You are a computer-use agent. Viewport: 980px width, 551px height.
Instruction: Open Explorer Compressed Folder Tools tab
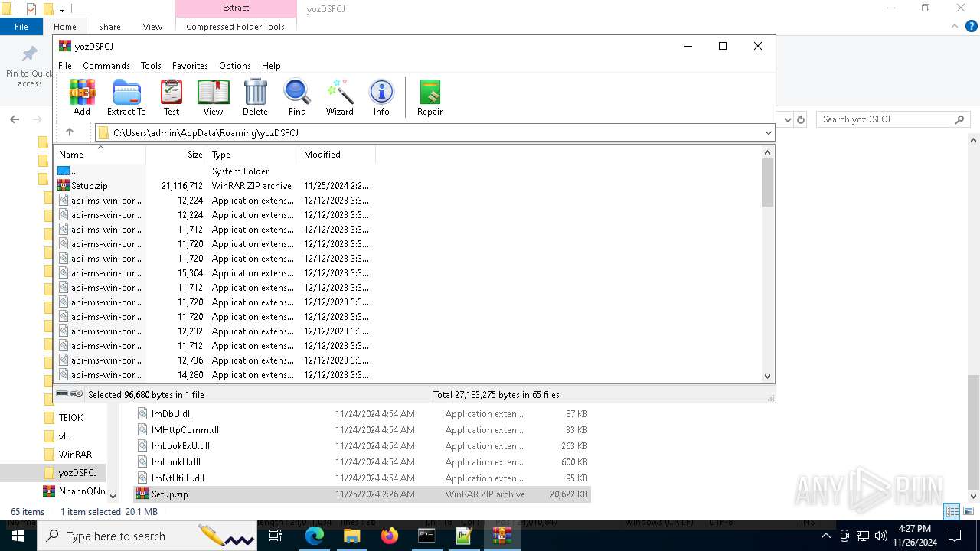point(235,27)
